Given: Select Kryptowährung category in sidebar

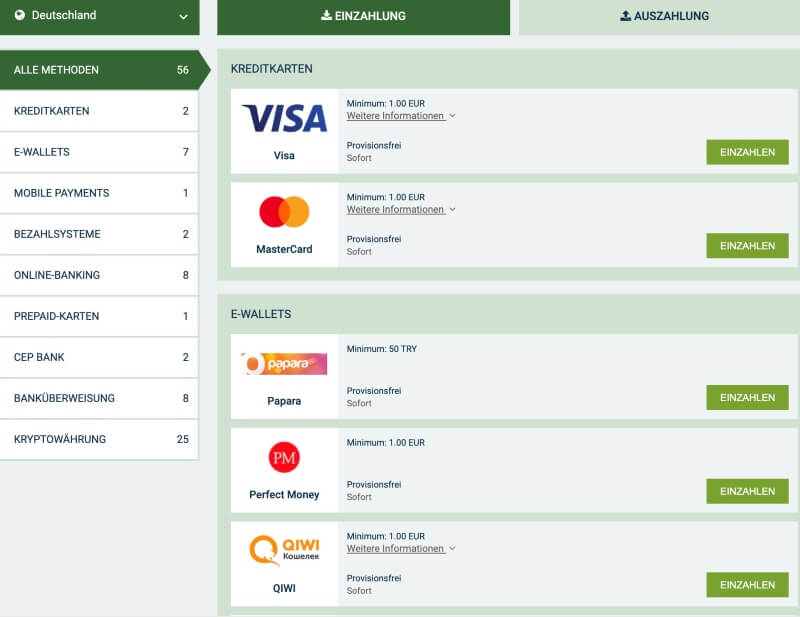Looking at the screenshot, I should 99,439.
